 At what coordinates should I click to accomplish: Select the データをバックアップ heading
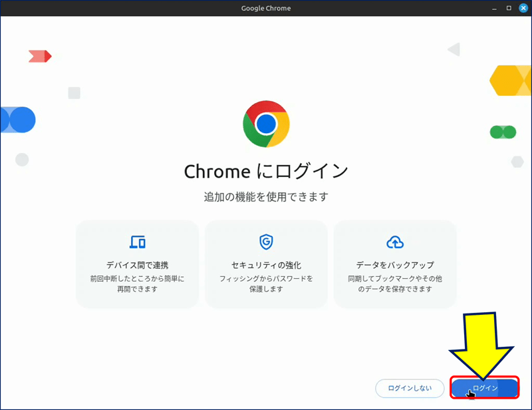coord(395,265)
